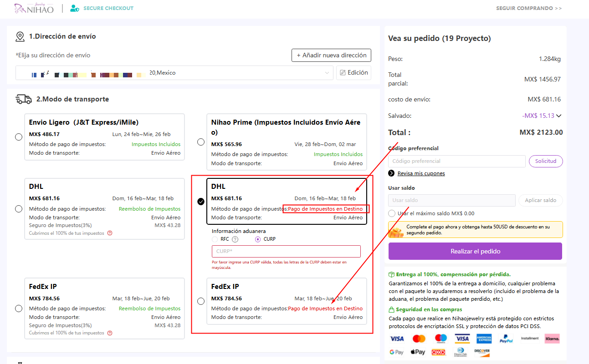Click the American Express payment icon
This screenshot has height=364, width=589.
click(x=484, y=339)
